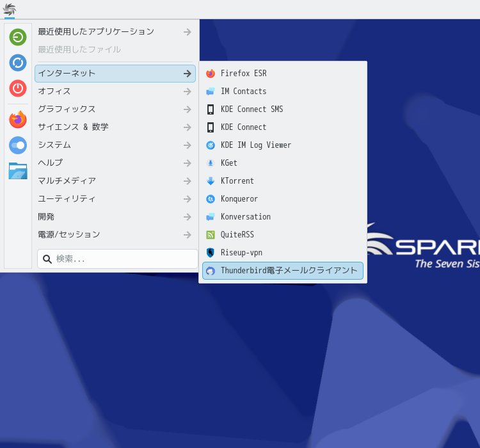
Task: Click the red shutdown power icon
Action: point(18,88)
